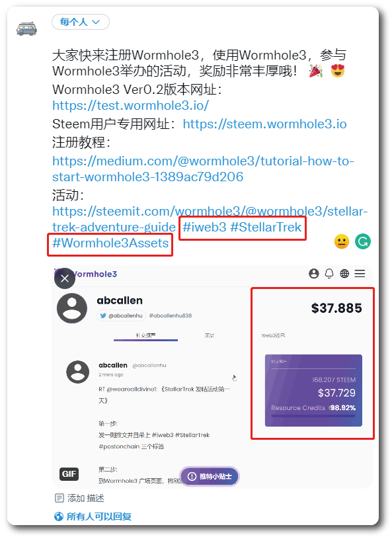Click the neutral face emoji icon
This screenshot has height=539, width=392.
[342, 241]
